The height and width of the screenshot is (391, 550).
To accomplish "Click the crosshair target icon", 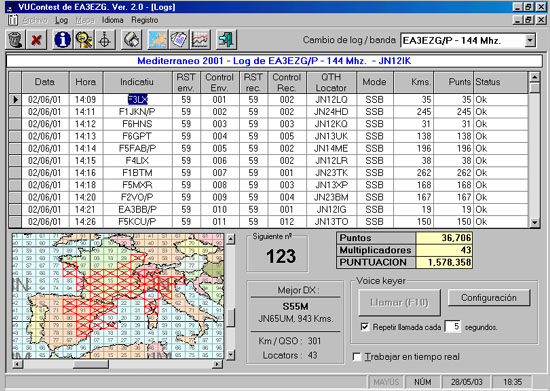I will coord(105,39).
